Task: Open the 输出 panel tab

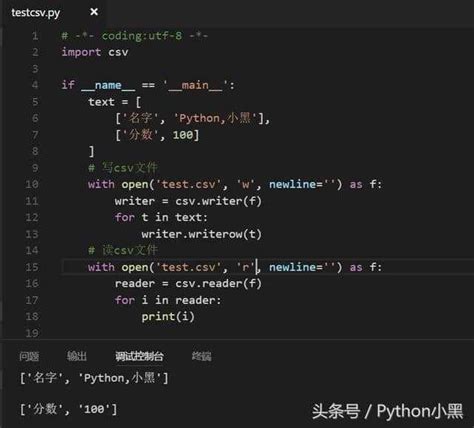Action: (77, 356)
